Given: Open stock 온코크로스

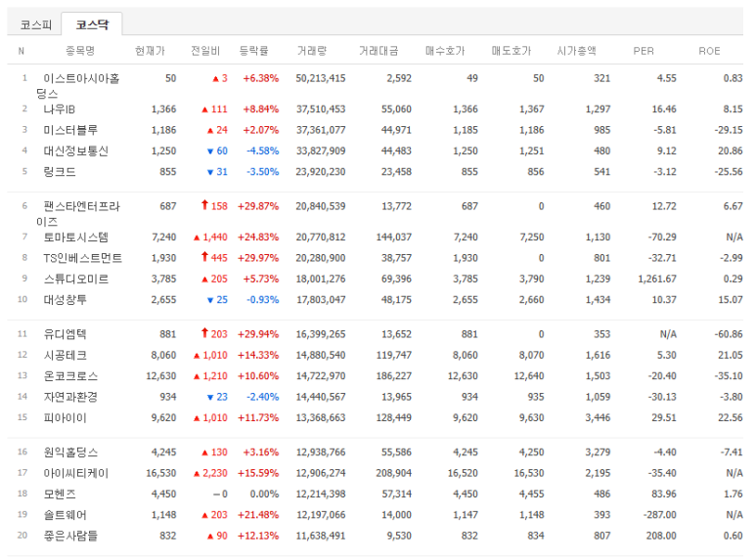Looking at the screenshot, I should (70, 376).
